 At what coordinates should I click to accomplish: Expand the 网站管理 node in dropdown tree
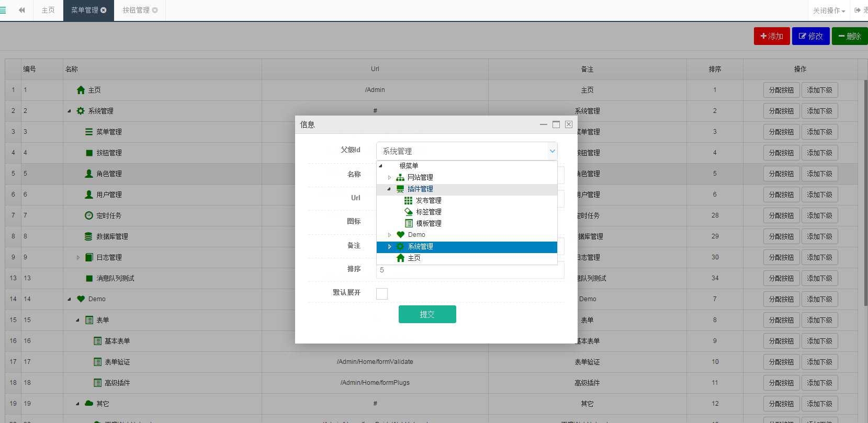[x=389, y=177]
